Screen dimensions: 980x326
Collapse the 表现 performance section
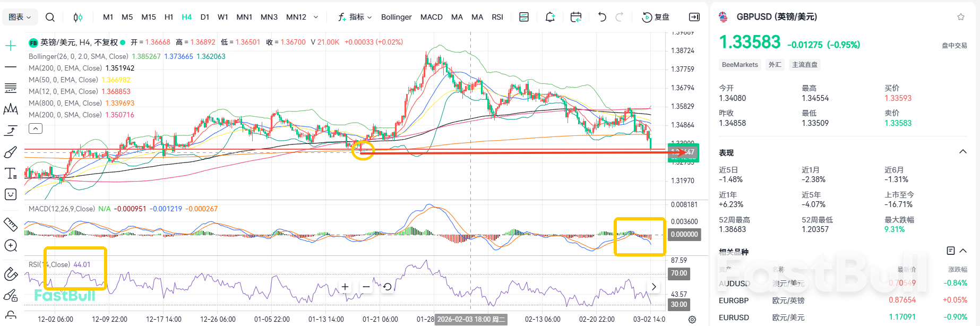[x=962, y=152]
